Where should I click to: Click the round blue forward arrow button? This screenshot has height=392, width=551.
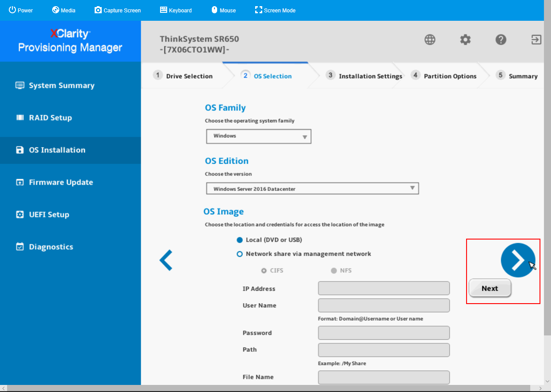(518, 260)
